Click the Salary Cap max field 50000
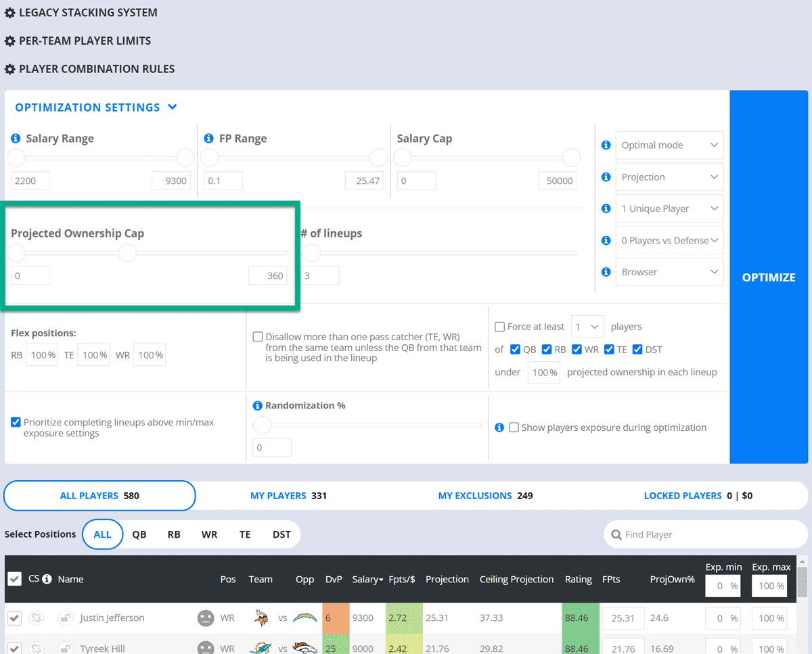 click(x=559, y=181)
